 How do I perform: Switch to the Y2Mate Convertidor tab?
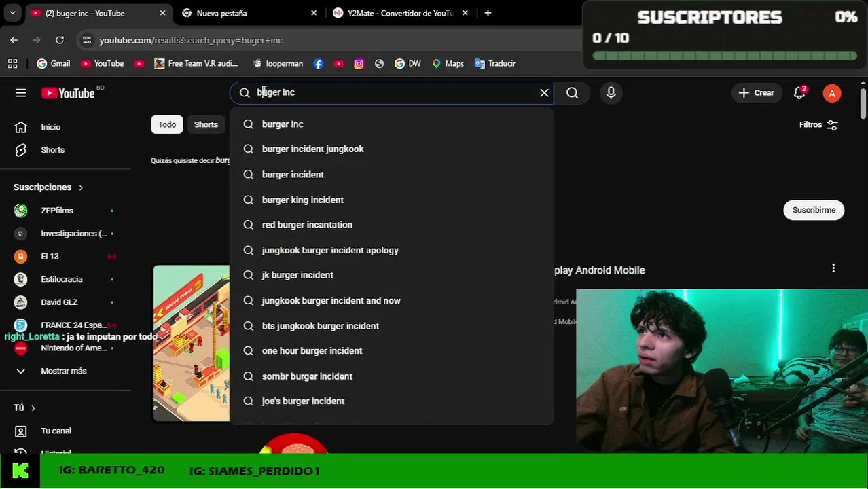[401, 13]
